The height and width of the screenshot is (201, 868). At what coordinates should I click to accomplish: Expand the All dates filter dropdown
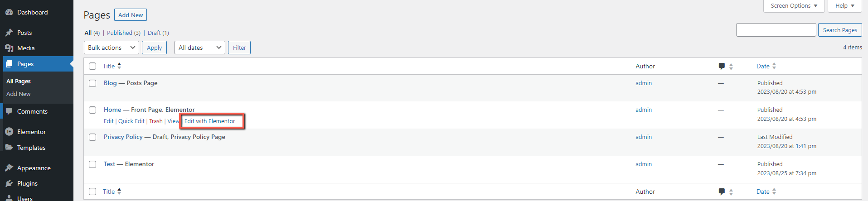coord(199,48)
